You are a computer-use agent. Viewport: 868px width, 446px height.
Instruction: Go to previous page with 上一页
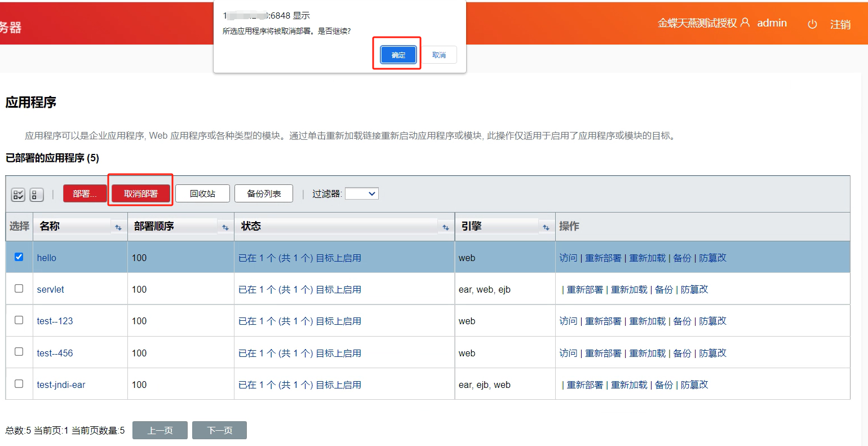point(160,430)
